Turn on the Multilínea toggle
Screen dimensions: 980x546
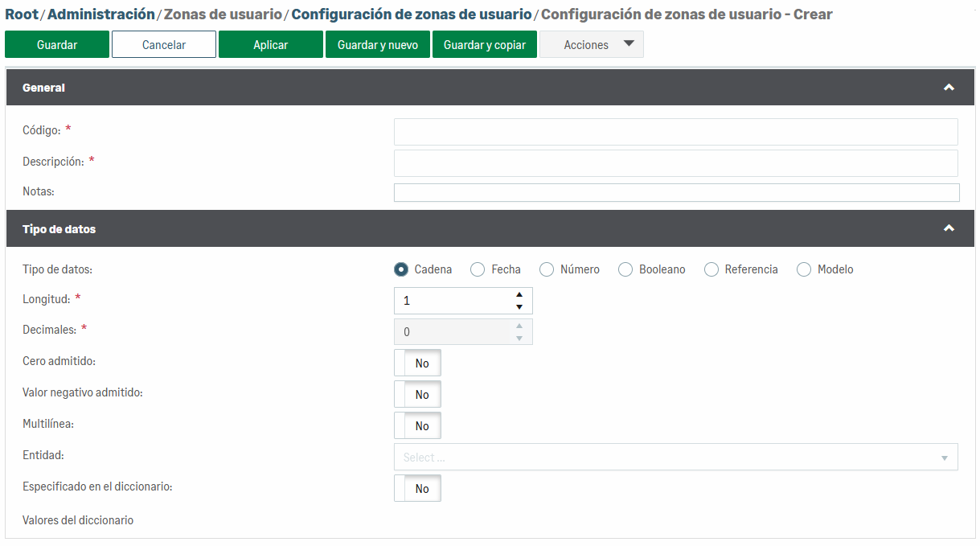[417, 426]
